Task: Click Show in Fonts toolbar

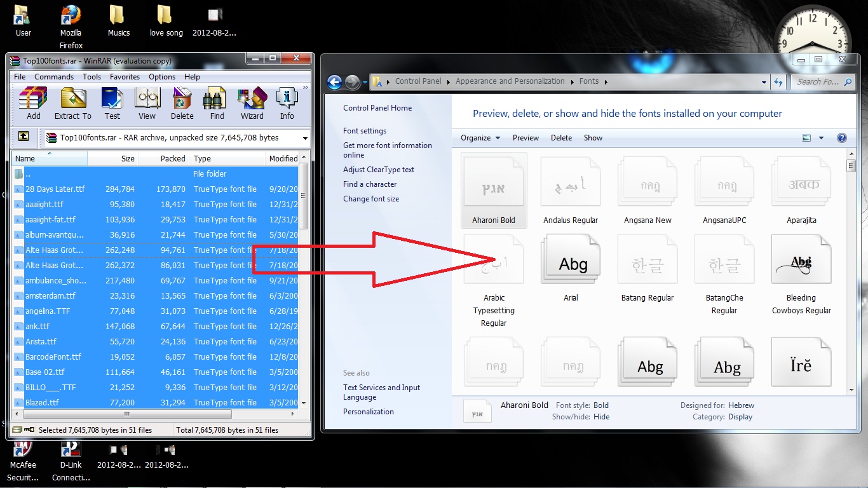Action: [593, 138]
